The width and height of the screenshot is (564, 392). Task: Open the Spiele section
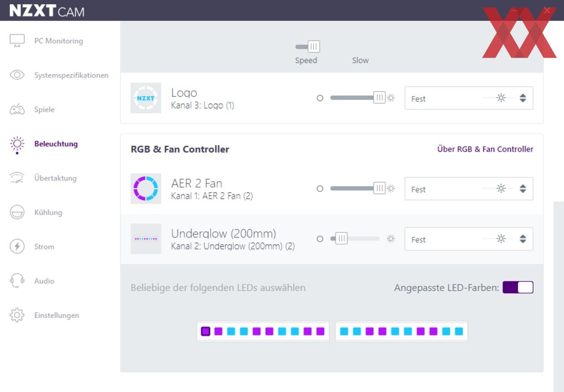coord(44,109)
